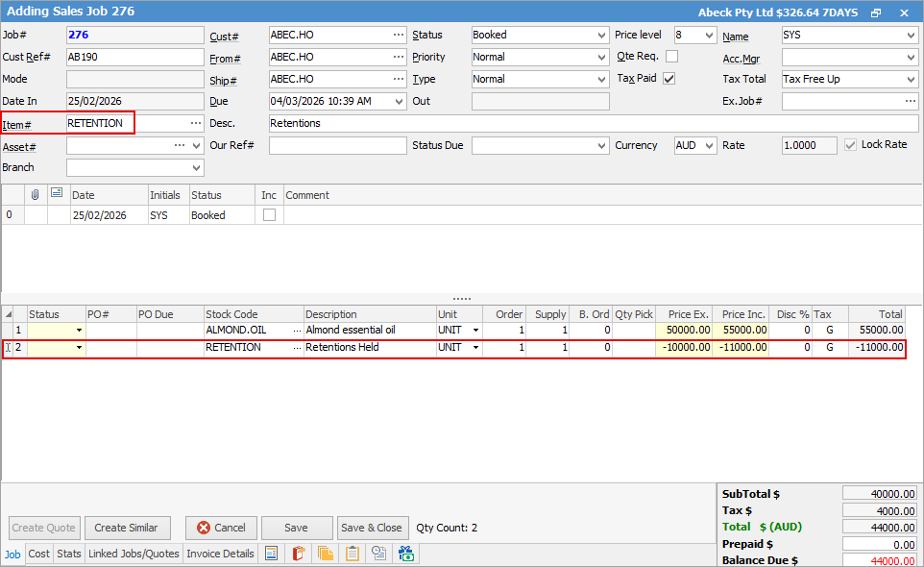Open the From# lookup ellipsis
Image resolution: width=924 pixels, height=567 pixels.
click(x=399, y=57)
